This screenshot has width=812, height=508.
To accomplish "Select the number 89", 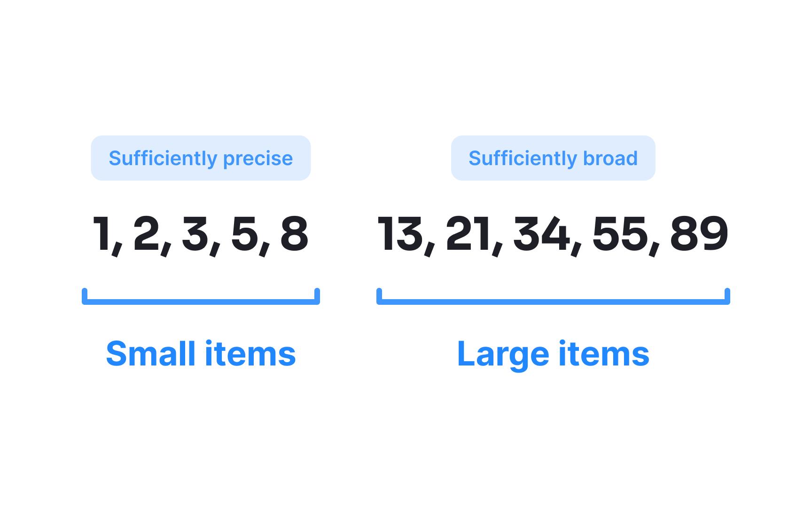I will tap(699, 233).
